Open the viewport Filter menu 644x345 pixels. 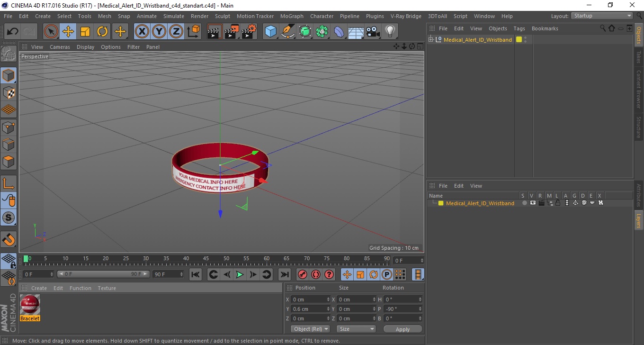coord(134,47)
